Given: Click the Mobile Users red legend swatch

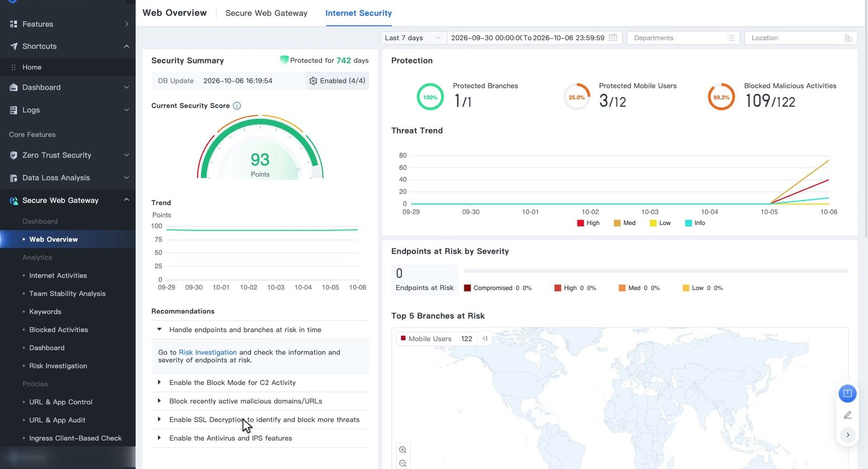Looking at the screenshot, I should [x=403, y=338].
